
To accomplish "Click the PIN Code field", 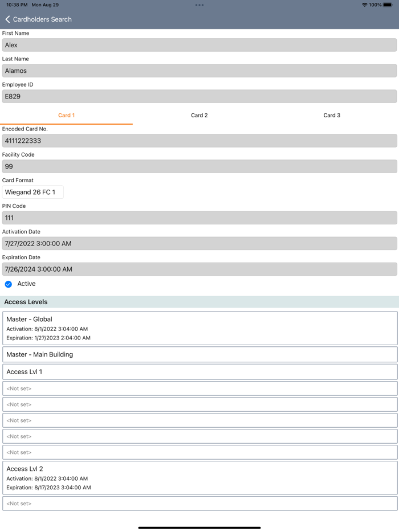I will tap(199, 218).
